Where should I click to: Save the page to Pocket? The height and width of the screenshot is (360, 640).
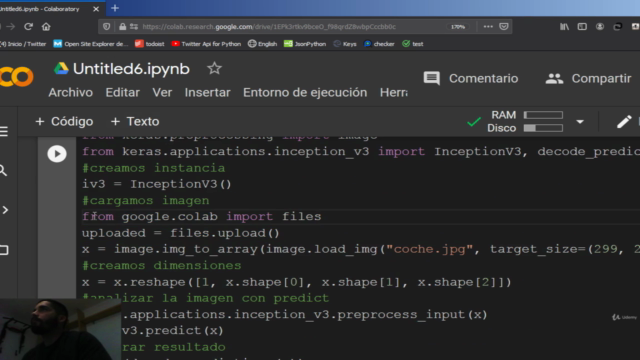504,27
